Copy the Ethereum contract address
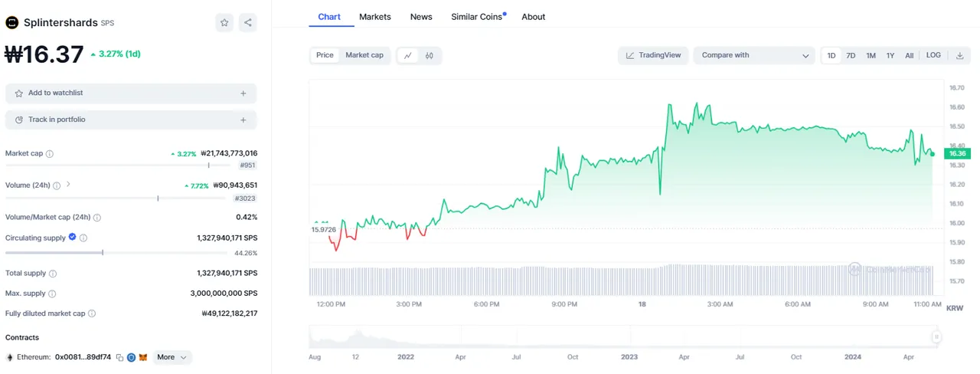This screenshot has height=374, width=980. tap(120, 358)
